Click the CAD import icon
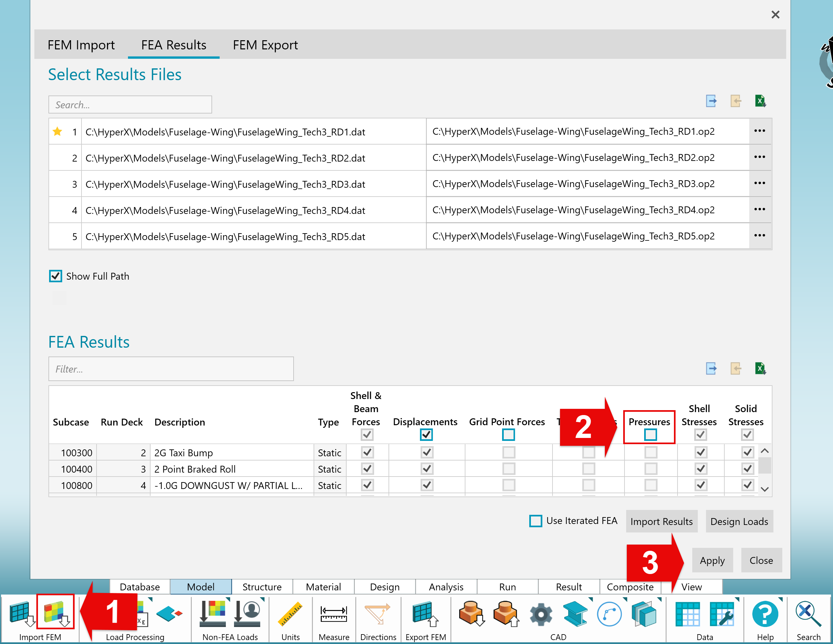 pos(472,613)
